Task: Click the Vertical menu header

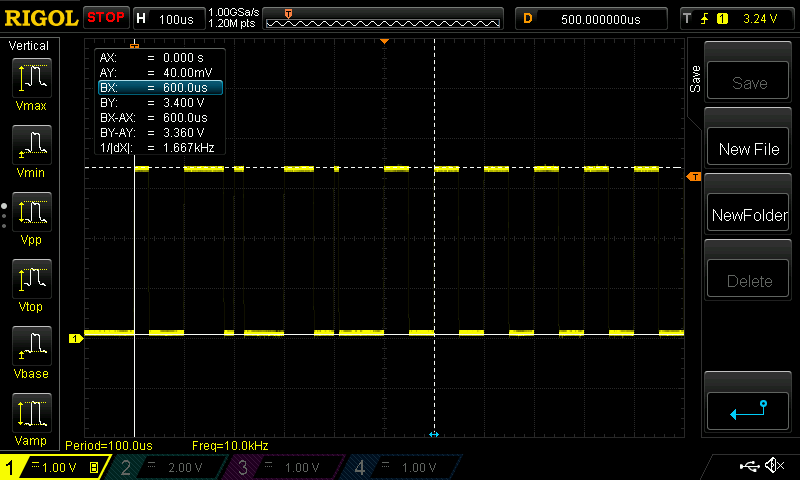Action: (x=29, y=46)
